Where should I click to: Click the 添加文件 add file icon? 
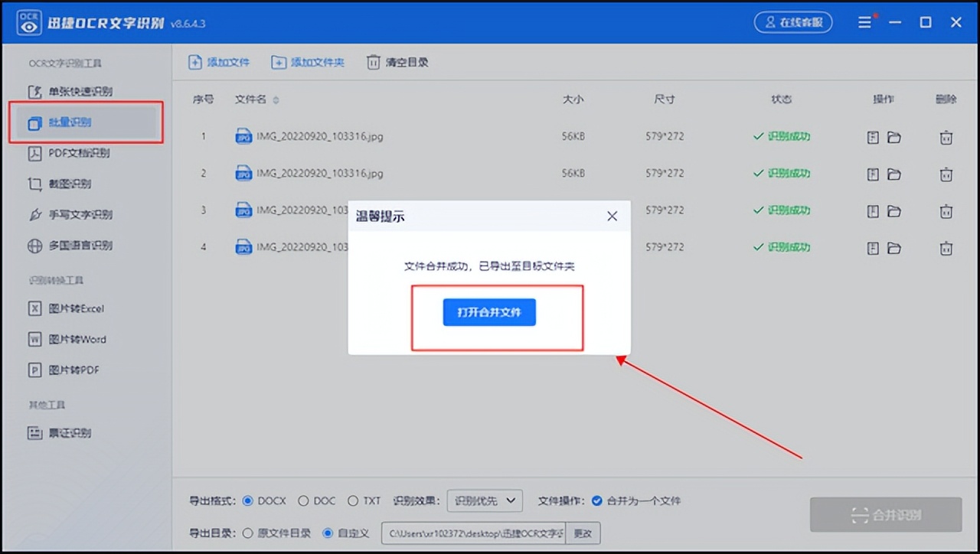point(194,61)
